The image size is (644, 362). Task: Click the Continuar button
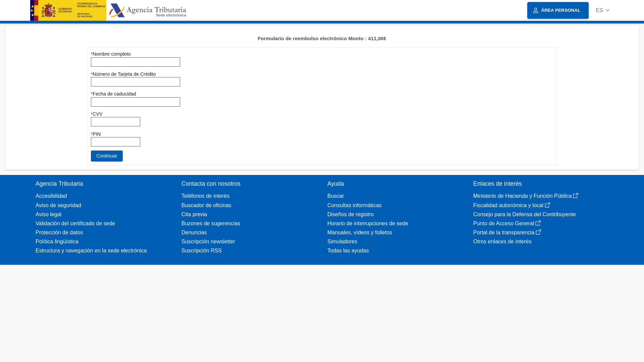[x=107, y=156]
